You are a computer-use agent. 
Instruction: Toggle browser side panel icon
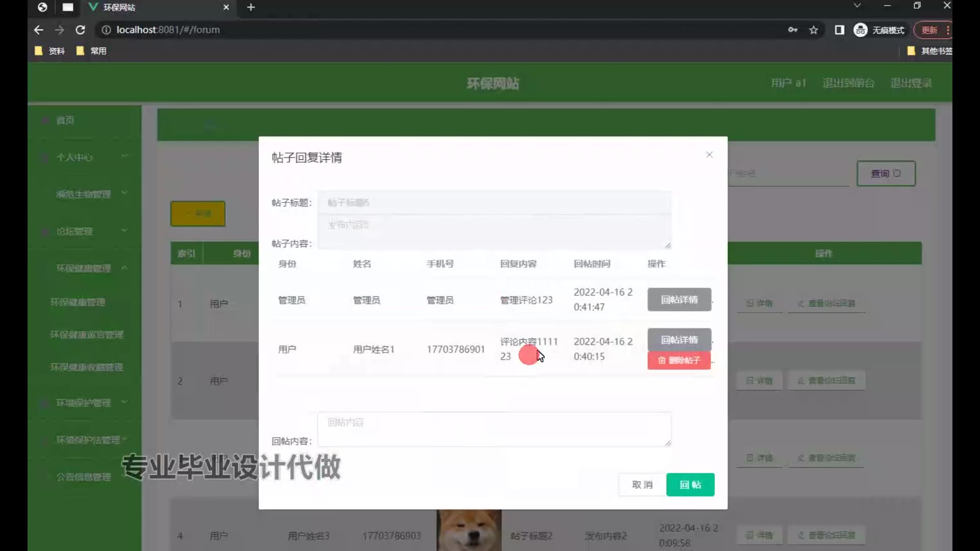pyautogui.click(x=840, y=30)
